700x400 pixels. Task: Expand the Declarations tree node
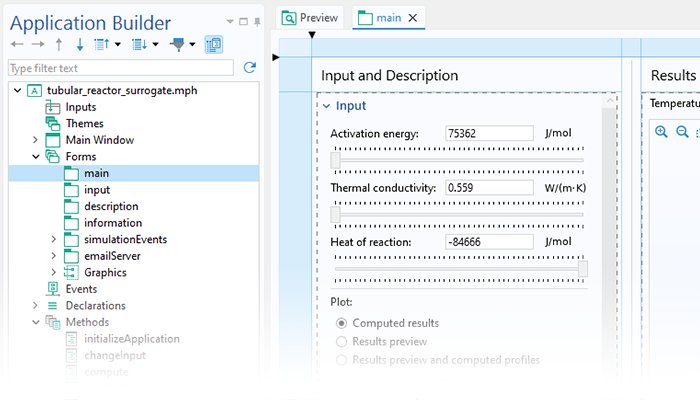[36, 306]
